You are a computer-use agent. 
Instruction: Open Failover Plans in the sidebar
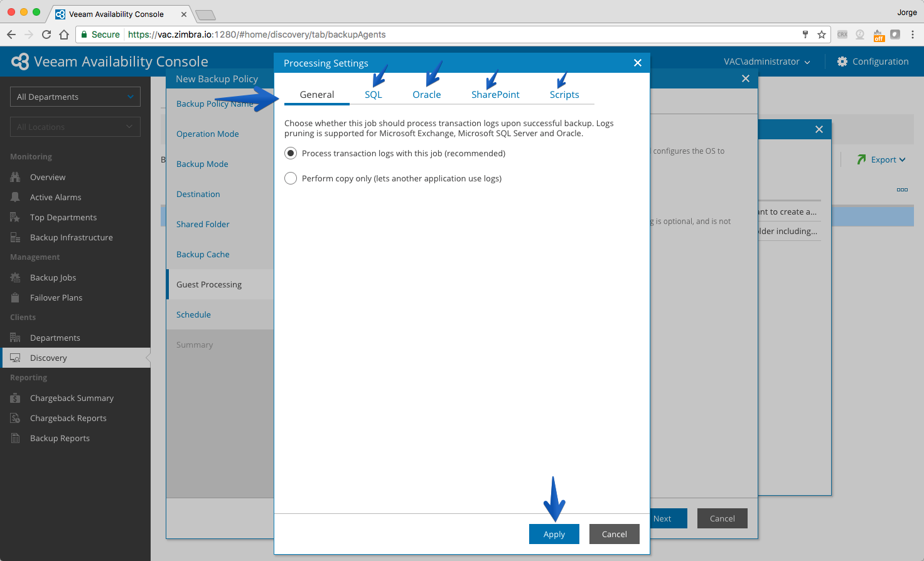(x=56, y=297)
